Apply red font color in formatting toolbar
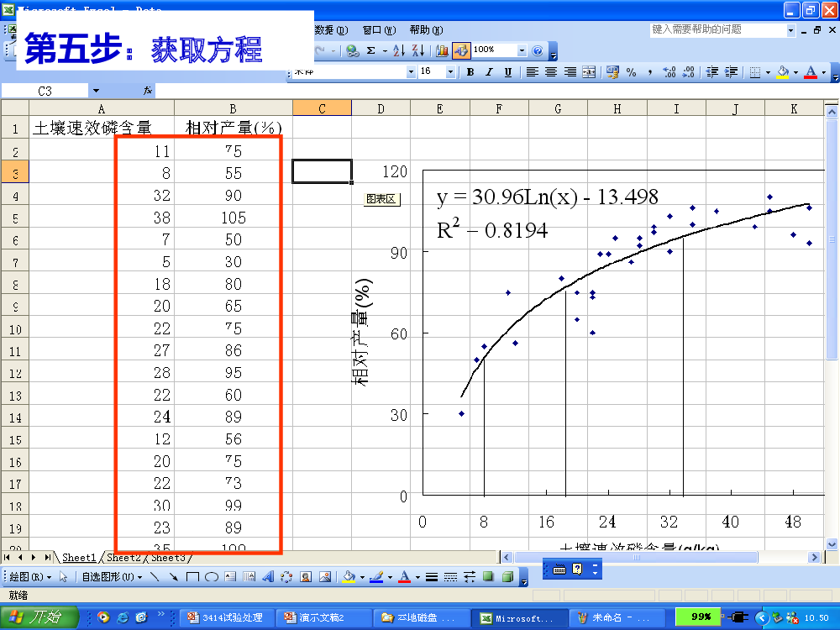This screenshot has height=630, width=840. [811, 71]
